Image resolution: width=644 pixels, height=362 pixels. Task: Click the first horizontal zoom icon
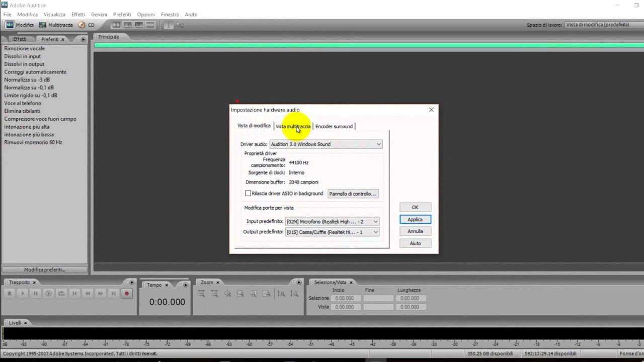[201, 294]
